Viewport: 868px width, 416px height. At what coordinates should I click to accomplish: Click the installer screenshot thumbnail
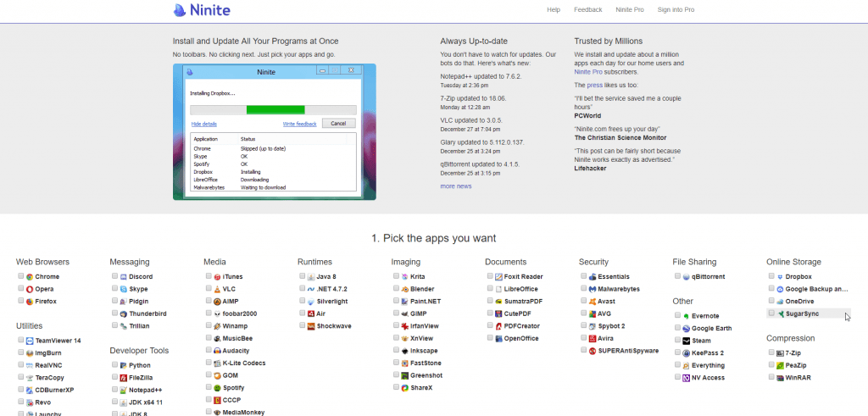click(x=275, y=131)
